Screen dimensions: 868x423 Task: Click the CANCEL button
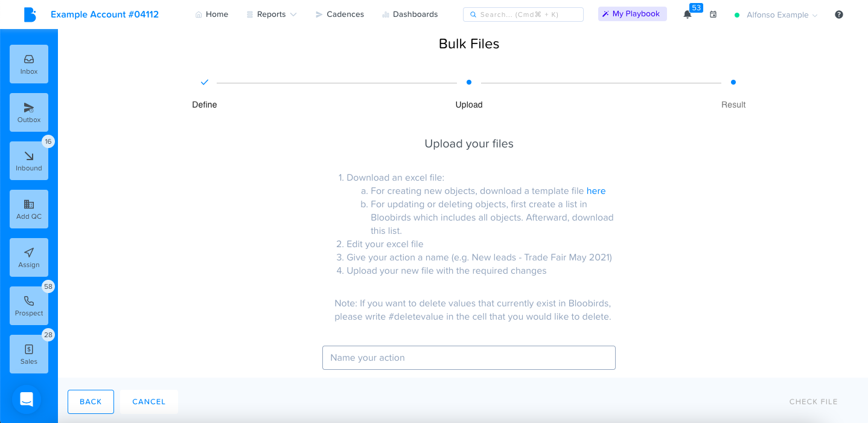click(148, 402)
